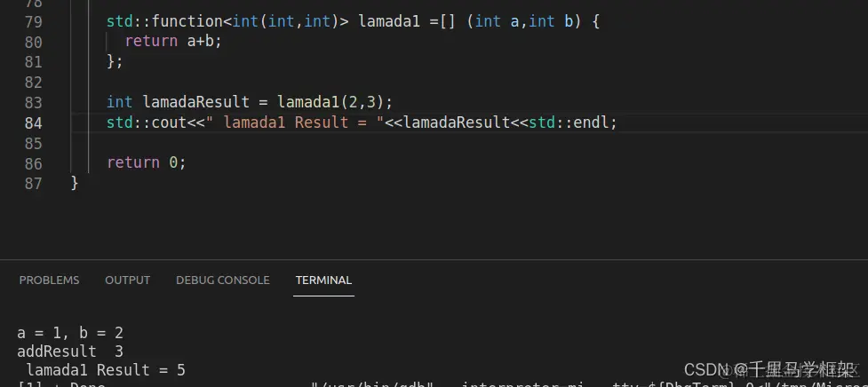The width and height of the screenshot is (868, 387).
Task: Switch to the PROBLEMS panel tab
Action: (x=49, y=280)
